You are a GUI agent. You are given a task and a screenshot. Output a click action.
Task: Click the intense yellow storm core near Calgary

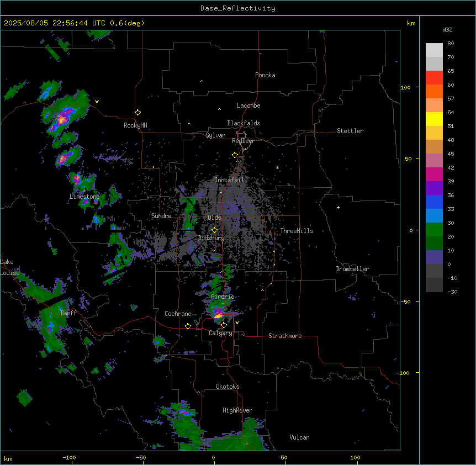click(218, 316)
